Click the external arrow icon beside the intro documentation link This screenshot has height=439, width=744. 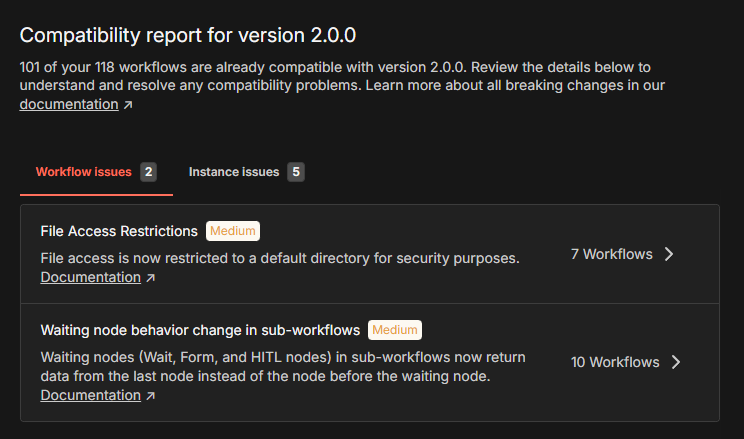click(x=127, y=105)
